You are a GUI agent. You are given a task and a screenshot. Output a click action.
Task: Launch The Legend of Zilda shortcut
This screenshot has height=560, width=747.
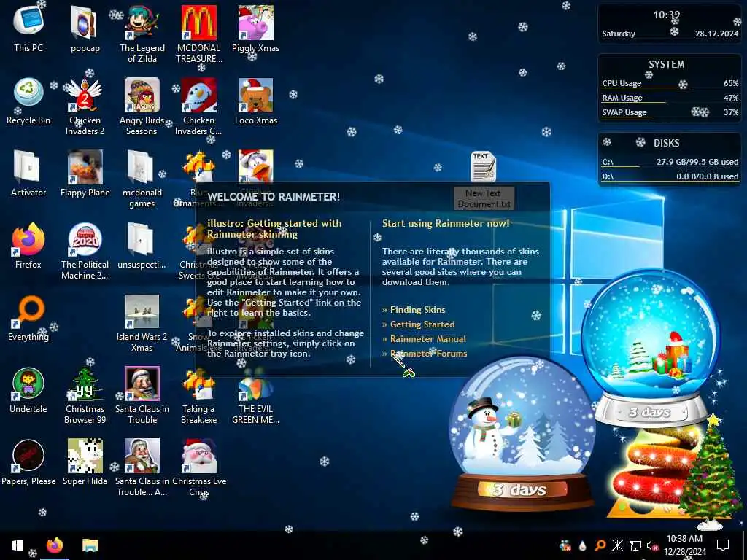click(142, 34)
